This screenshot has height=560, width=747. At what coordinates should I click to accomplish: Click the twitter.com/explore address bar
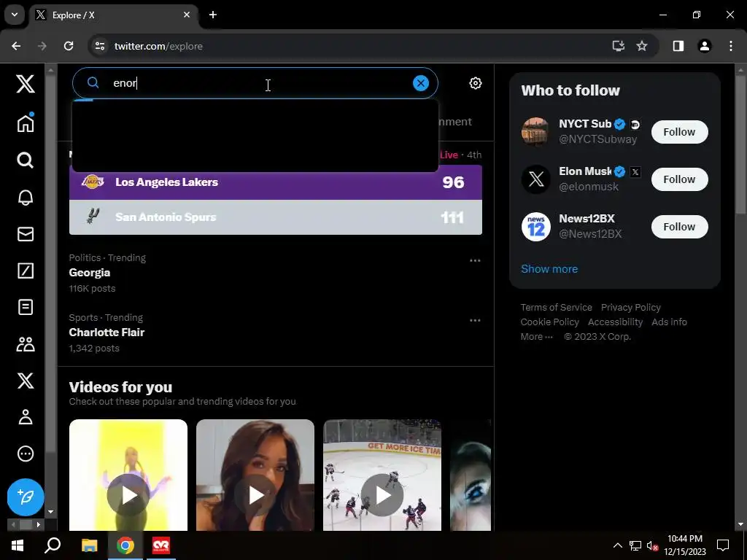[x=158, y=46]
